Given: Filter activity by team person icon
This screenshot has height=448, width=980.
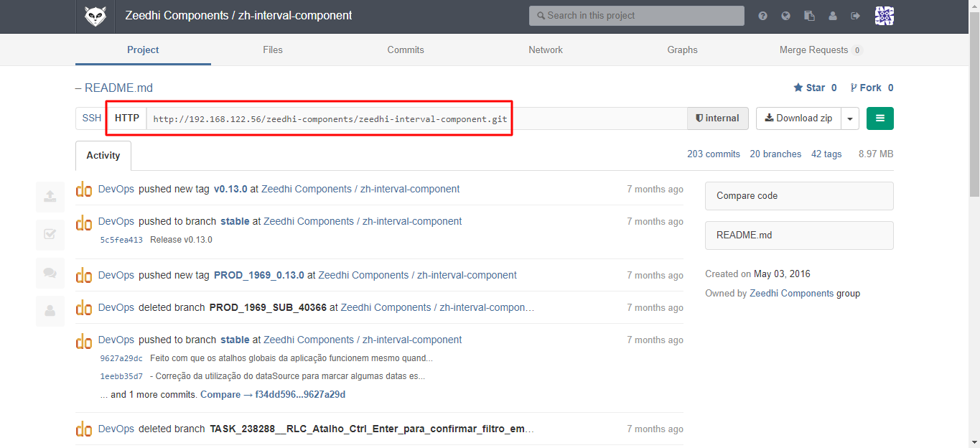Looking at the screenshot, I should (x=50, y=311).
